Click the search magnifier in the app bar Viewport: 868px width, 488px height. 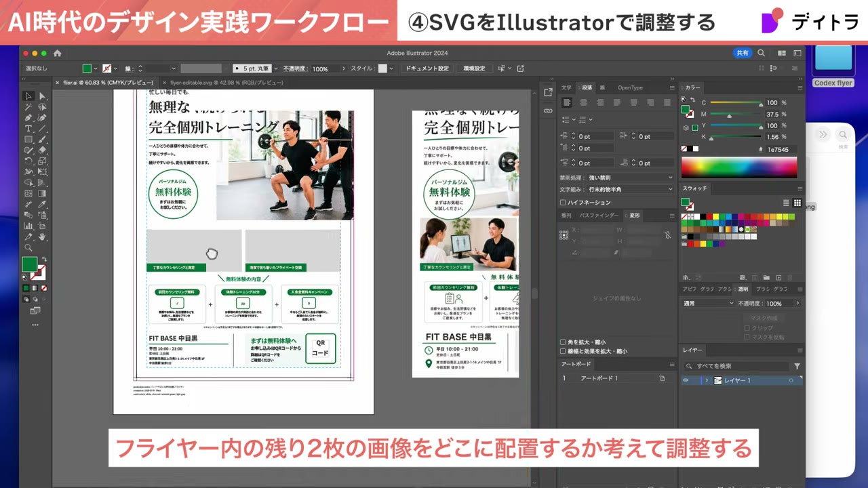pos(761,53)
